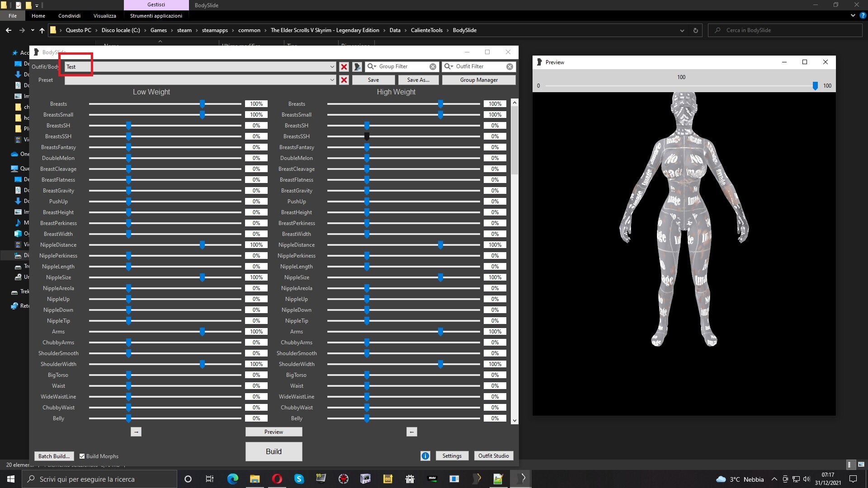Open Microsoft Edge from the taskbar
The image size is (868, 488).
coord(232,479)
